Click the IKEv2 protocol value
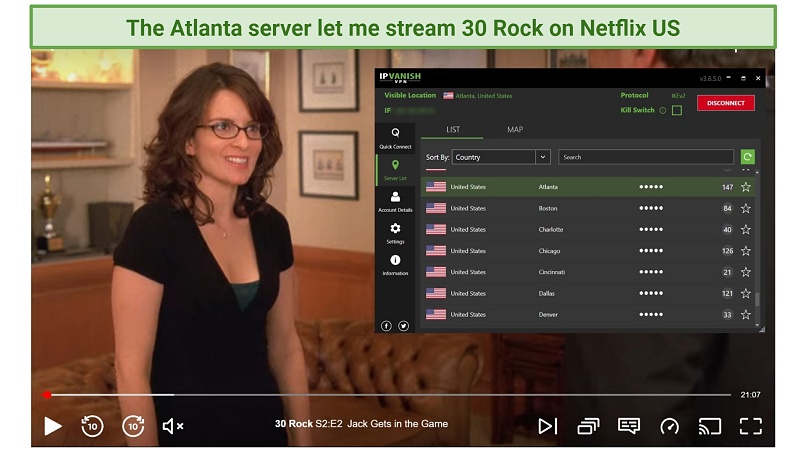 (x=678, y=96)
